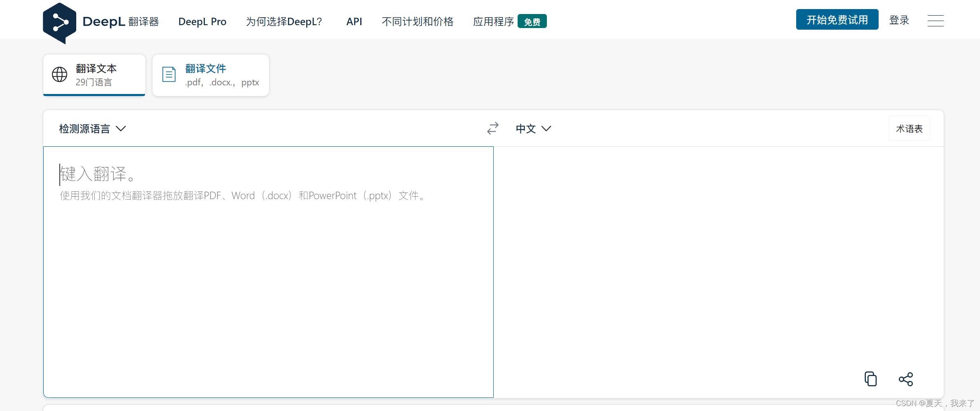Click the 开始免费试用 button
Viewport: 980px width, 411px height.
[x=837, y=20]
